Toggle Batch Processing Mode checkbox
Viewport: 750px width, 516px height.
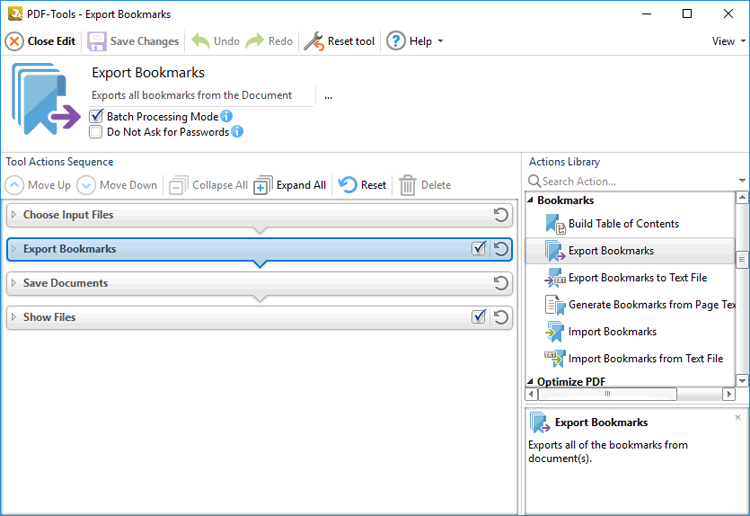click(x=96, y=116)
